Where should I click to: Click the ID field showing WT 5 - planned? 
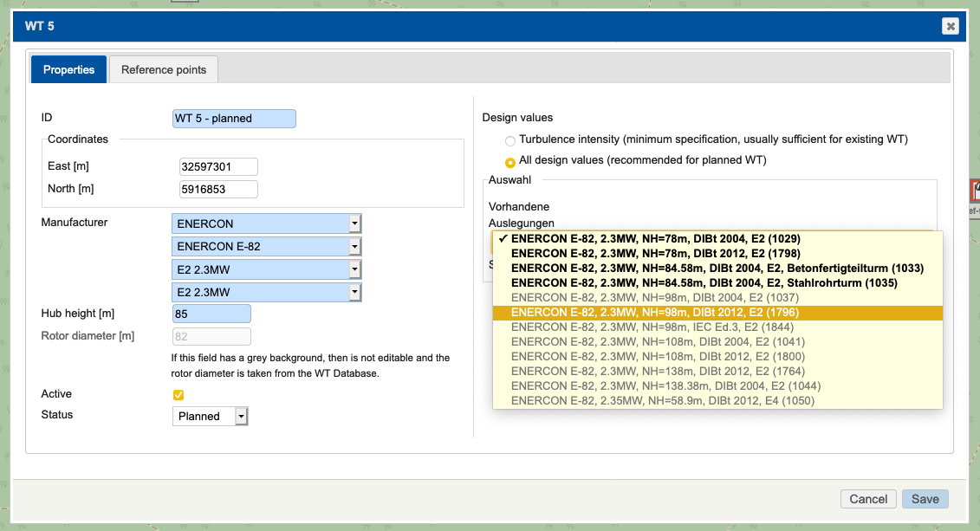click(x=234, y=118)
